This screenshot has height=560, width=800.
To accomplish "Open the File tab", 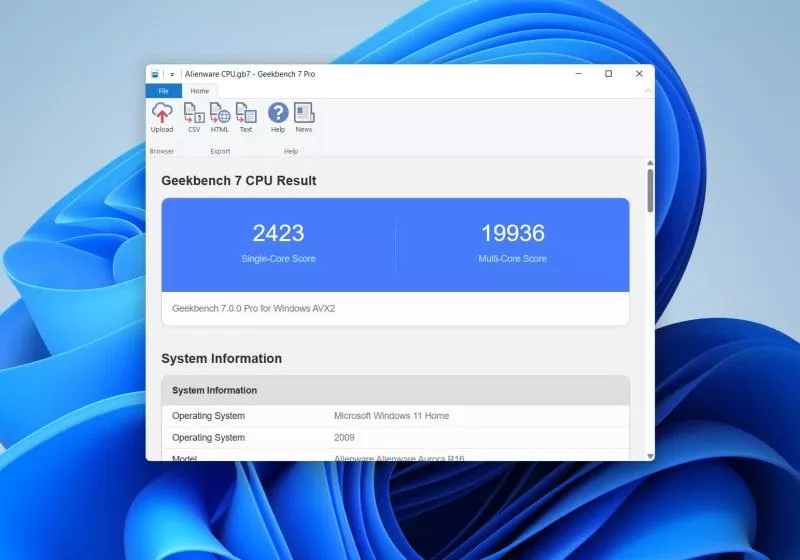I will [164, 91].
